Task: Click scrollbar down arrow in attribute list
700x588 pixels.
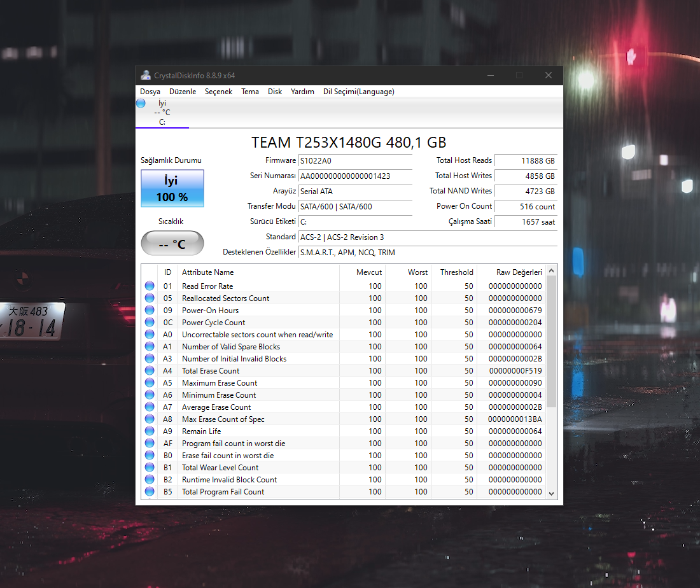Action: pyautogui.click(x=551, y=493)
